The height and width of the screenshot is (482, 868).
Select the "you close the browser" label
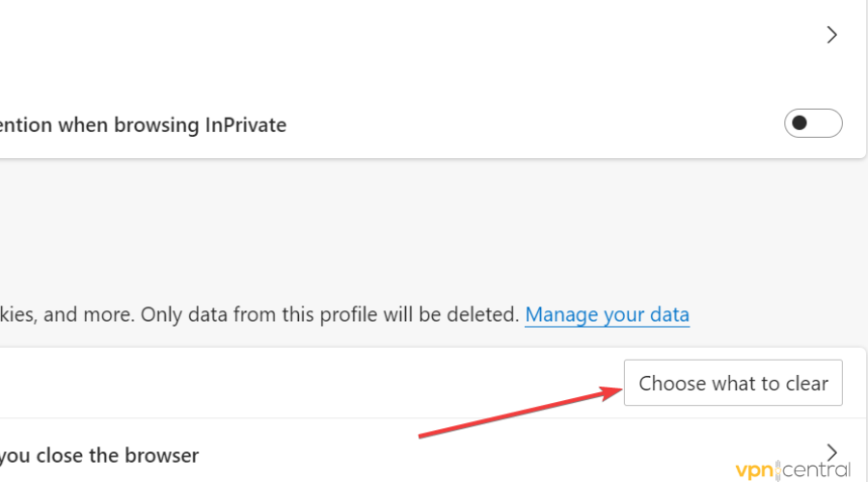(x=99, y=454)
